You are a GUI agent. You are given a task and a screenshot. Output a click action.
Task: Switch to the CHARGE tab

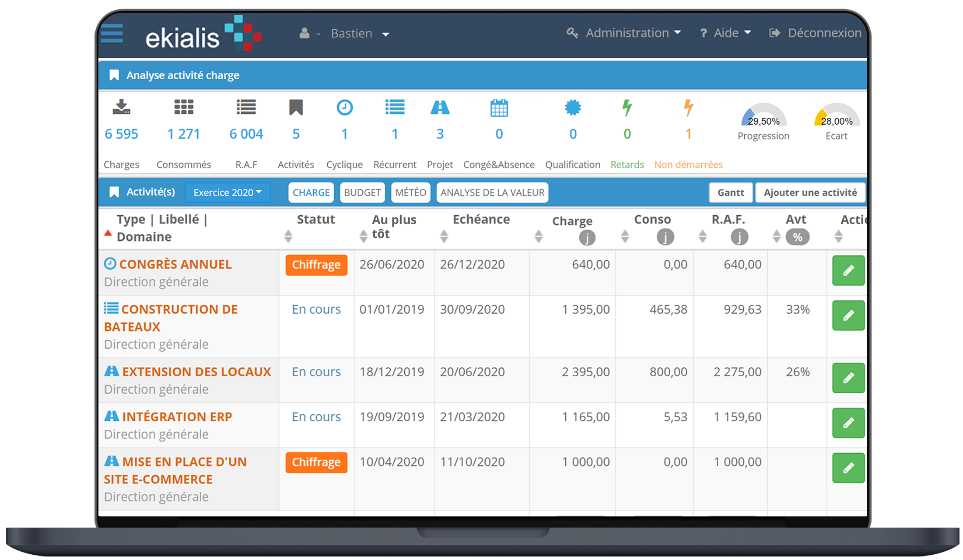pos(311,192)
